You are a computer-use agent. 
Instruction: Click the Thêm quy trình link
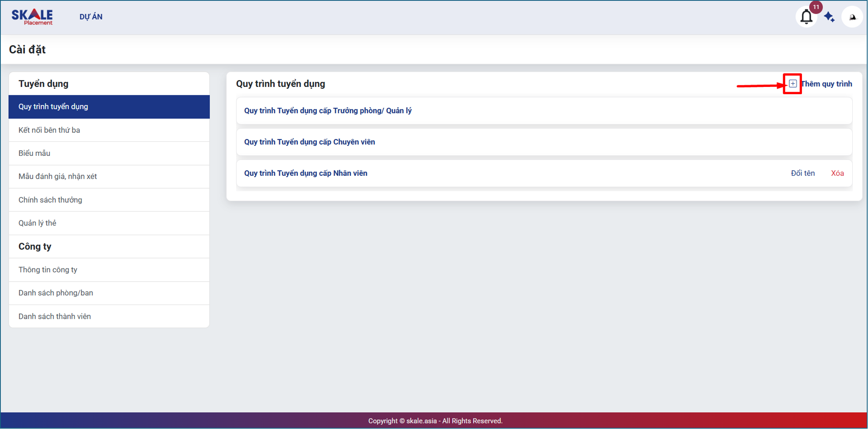(x=826, y=84)
